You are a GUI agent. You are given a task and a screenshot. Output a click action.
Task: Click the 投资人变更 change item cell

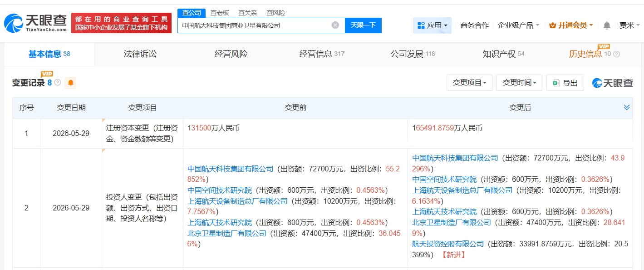pyautogui.click(x=142, y=208)
